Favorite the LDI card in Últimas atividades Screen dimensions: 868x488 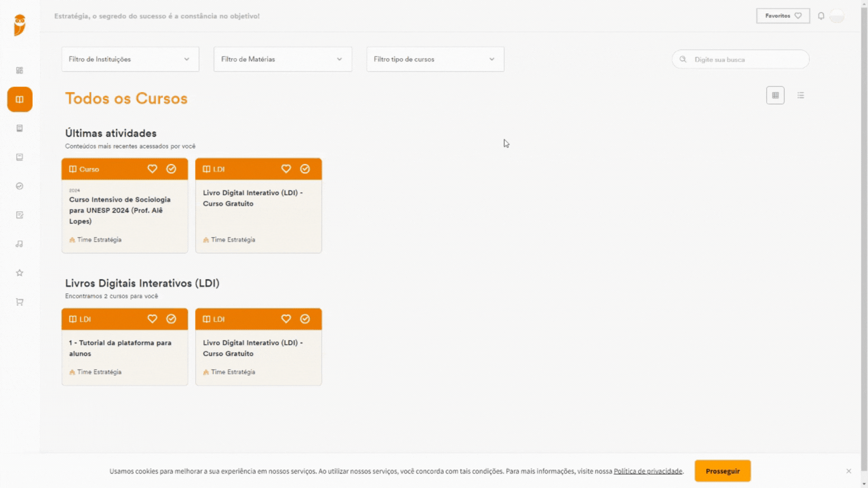pyautogui.click(x=286, y=169)
